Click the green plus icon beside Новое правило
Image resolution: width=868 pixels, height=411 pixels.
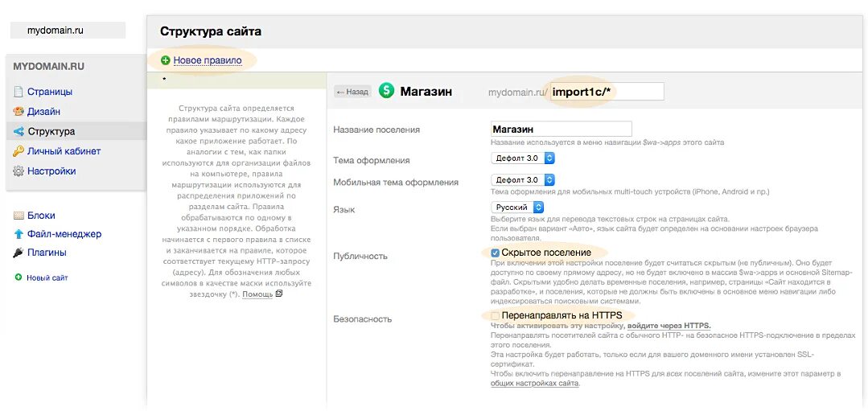click(x=165, y=60)
